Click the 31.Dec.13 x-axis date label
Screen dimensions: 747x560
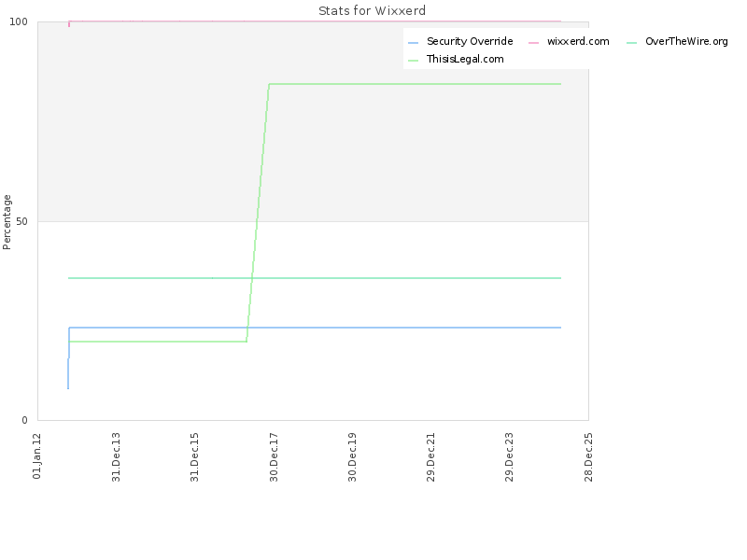click(116, 455)
